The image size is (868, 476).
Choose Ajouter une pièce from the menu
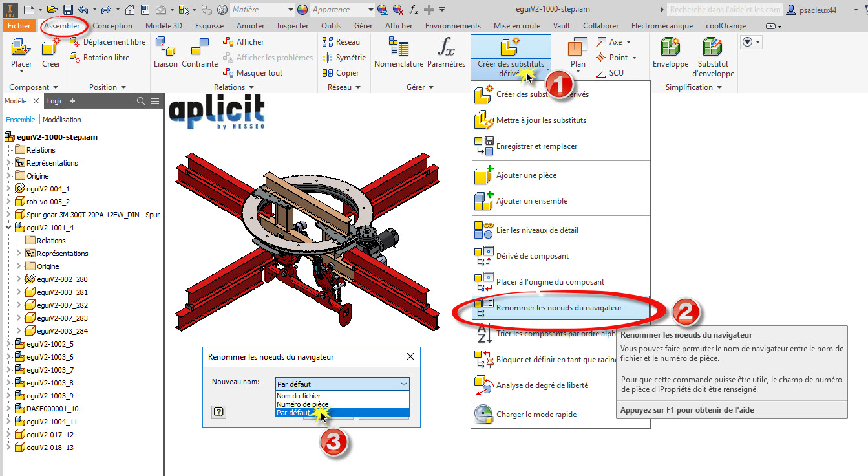526,175
